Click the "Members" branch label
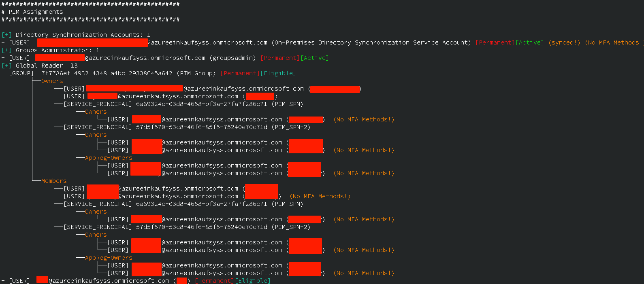Screen dimensions: 644x284 54,181
